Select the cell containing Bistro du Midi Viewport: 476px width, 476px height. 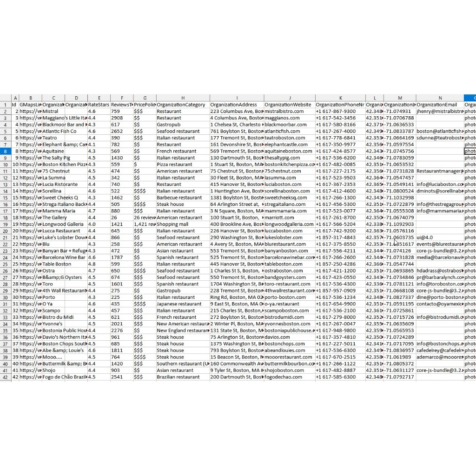tap(58, 317)
